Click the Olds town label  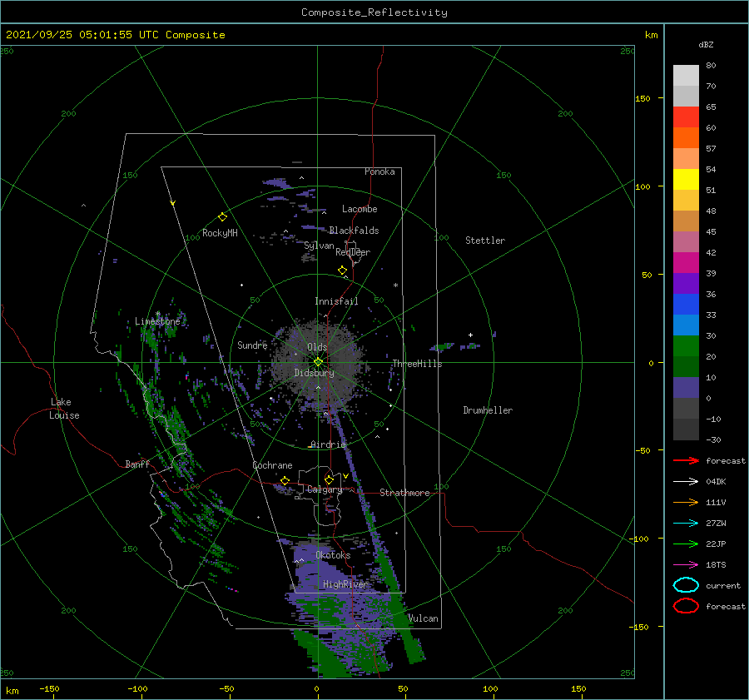(317, 347)
